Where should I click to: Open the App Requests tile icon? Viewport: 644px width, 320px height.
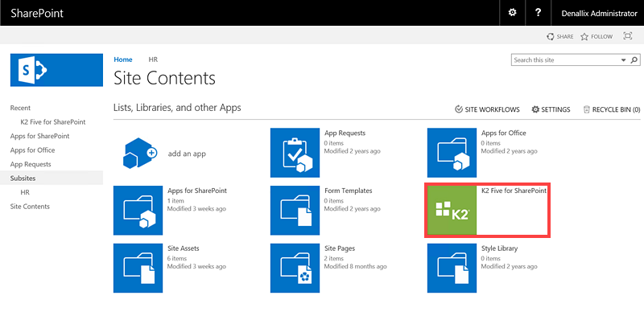pyautogui.click(x=295, y=153)
